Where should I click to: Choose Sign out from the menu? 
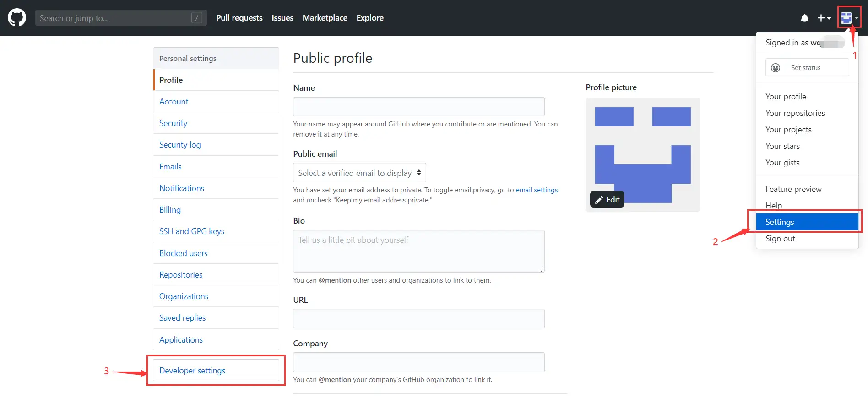pyautogui.click(x=780, y=239)
